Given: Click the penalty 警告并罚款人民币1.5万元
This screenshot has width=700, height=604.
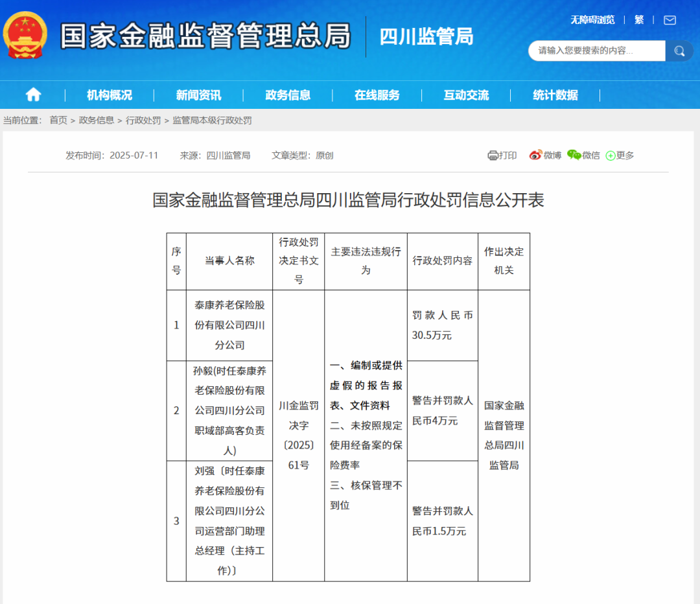Looking at the screenshot, I should click(443, 521).
